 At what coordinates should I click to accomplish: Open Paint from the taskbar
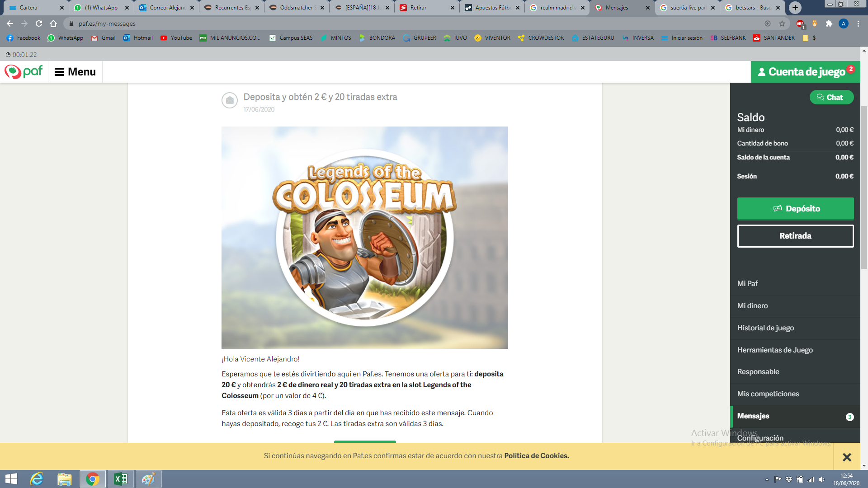click(148, 479)
